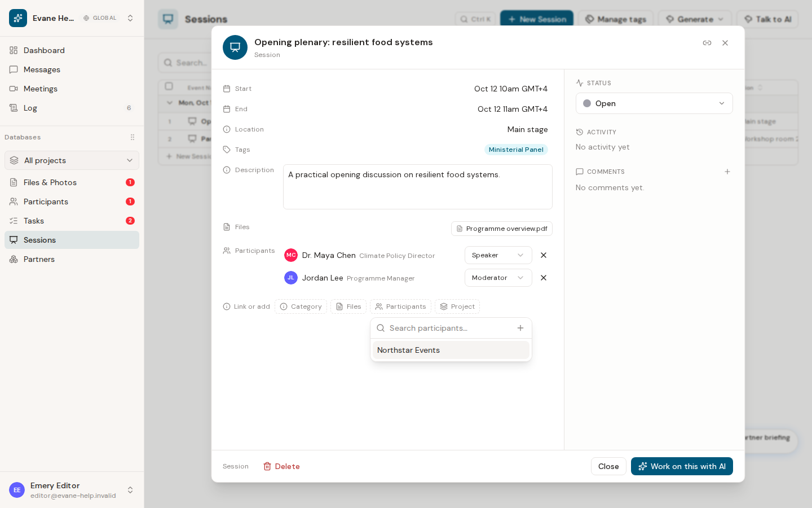The width and height of the screenshot is (812, 508).
Task: Click Files link-or-add button
Action: pos(348,306)
